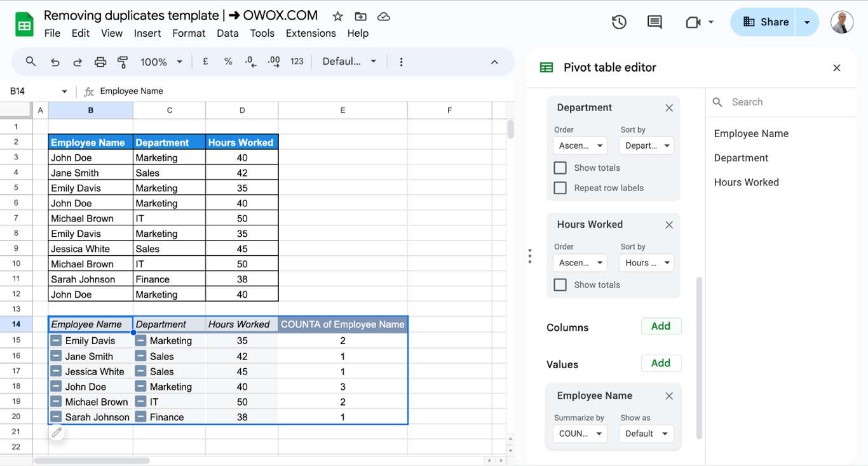Open version history clock icon
Image resolution: width=868 pixels, height=466 pixels.
click(x=619, y=22)
